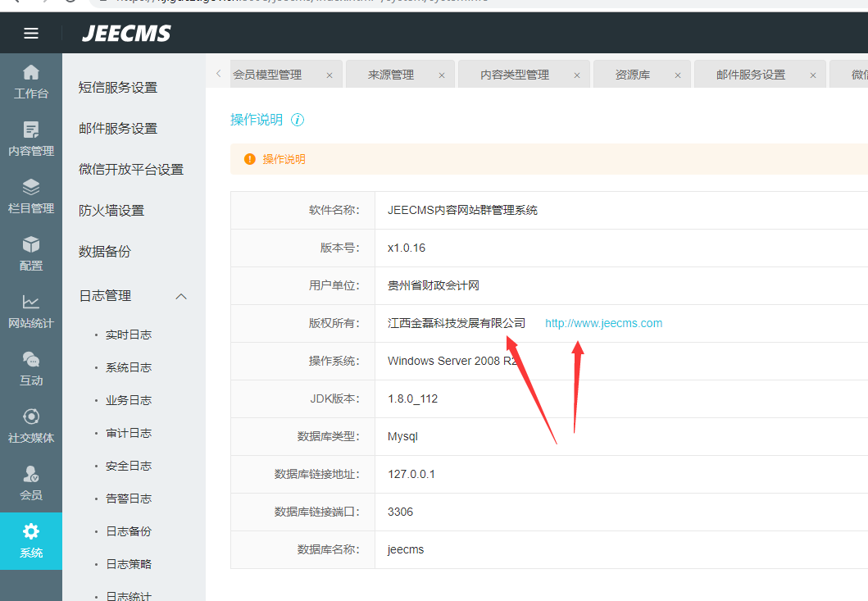Open 防火墙设置 in the submenu
The width and height of the screenshot is (868, 601).
click(111, 211)
